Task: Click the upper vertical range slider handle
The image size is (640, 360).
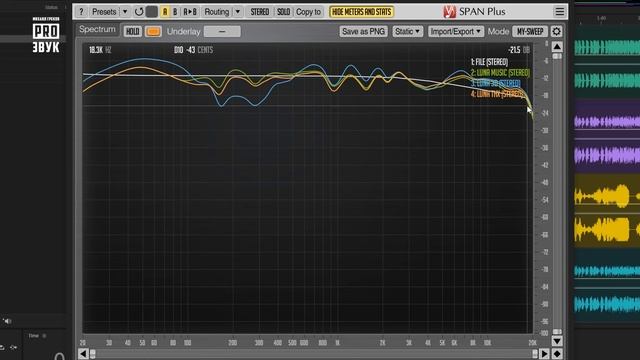Action: pyautogui.click(x=557, y=56)
